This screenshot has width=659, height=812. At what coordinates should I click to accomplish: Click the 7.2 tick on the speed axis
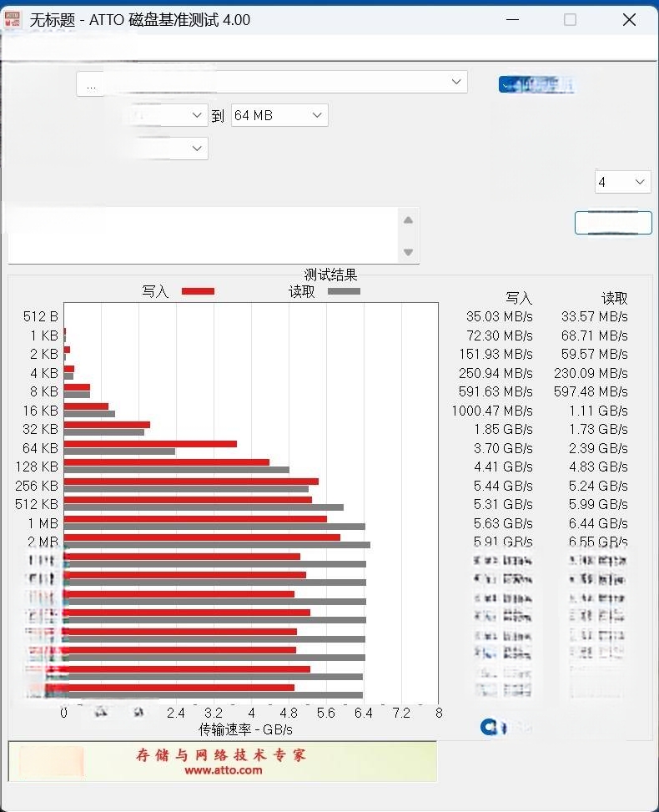click(401, 713)
